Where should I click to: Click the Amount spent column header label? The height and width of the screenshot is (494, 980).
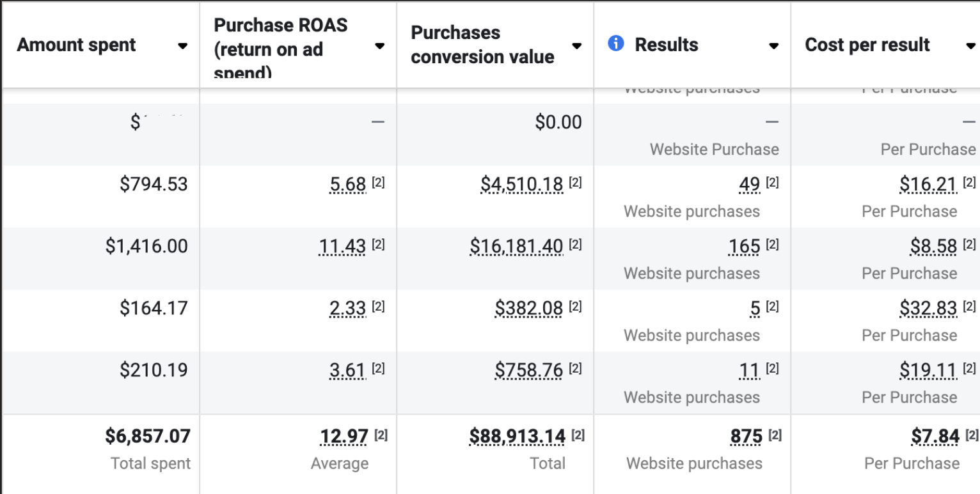(76, 45)
